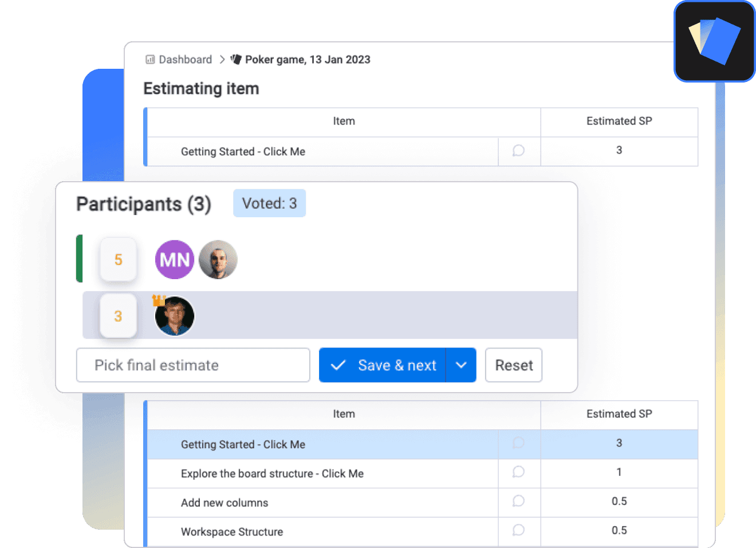This screenshot has width=756, height=548.
Task: Select the 3 vote card
Action: [118, 316]
